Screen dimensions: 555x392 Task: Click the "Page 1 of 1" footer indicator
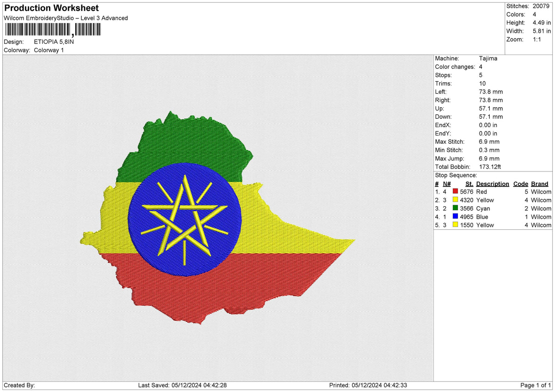click(x=536, y=385)
